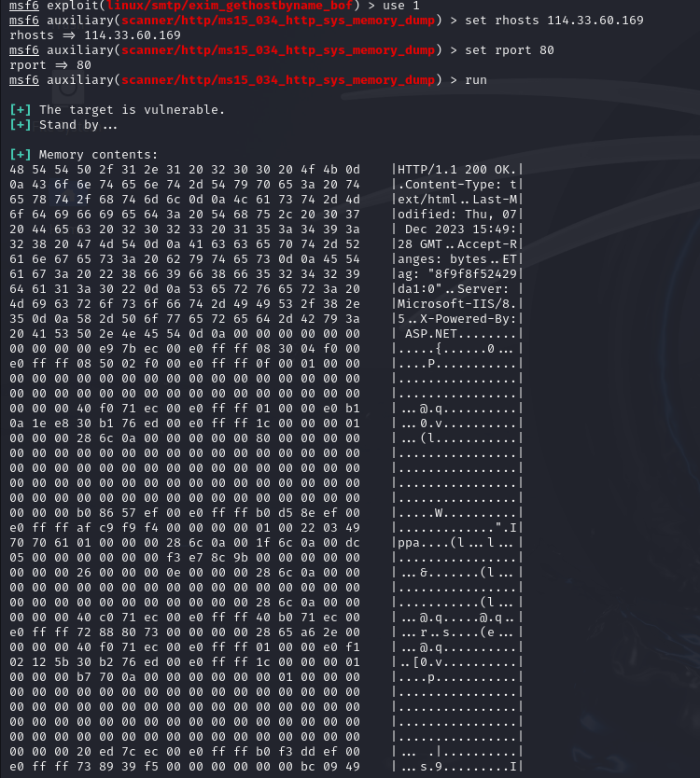The height and width of the screenshot is (778, 700).
Task: Click the 'set rhosts 114.33.60.169' command text
Action: [x=554, y=21]
